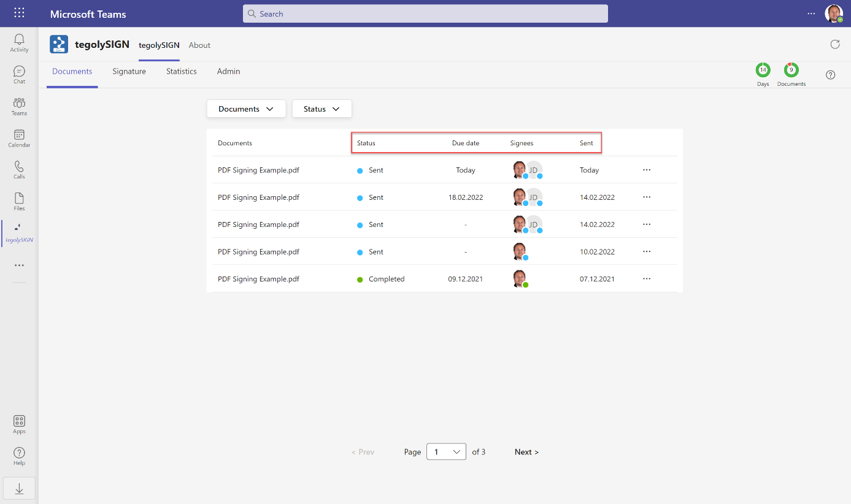The width and height of the screenshot is (851, 504).
Task: Open more options for document due 18.02.2022
Action: click(647, 197)
